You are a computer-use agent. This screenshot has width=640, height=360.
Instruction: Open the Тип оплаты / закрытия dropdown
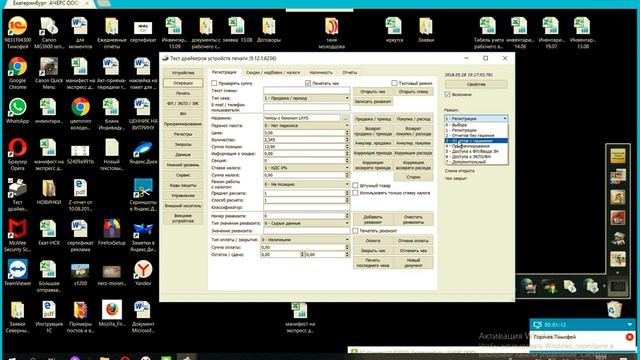pos(305,240)
